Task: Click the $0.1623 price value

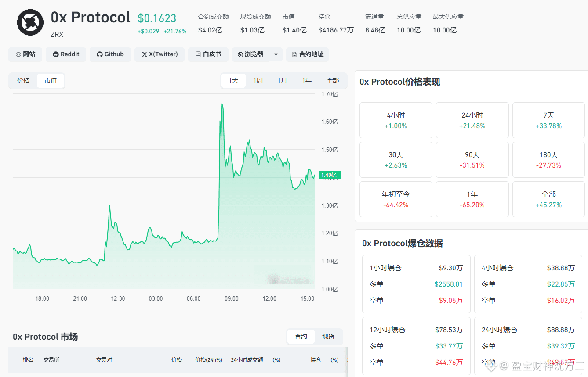Action: coord(157,18)
